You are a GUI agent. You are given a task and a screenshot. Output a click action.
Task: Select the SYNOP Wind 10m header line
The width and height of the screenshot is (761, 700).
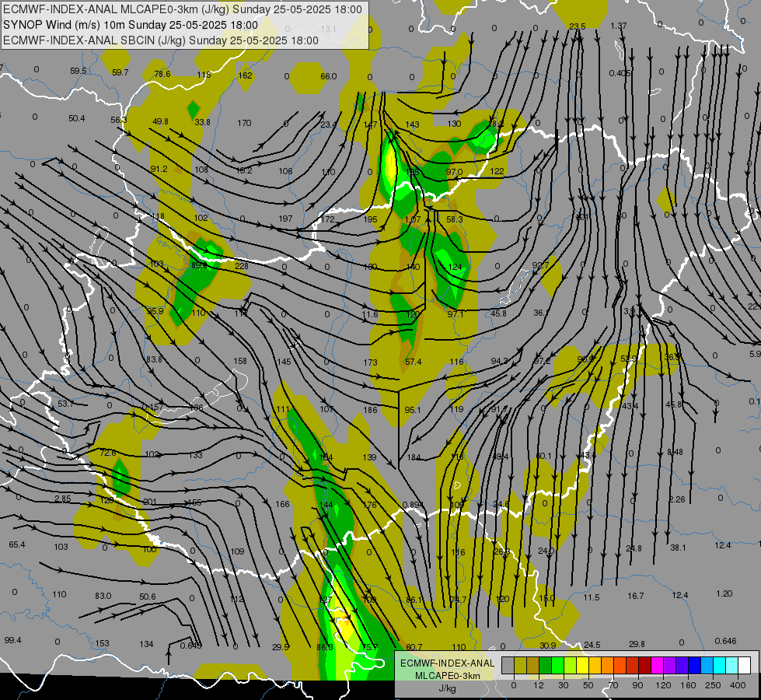click(130, 25)
